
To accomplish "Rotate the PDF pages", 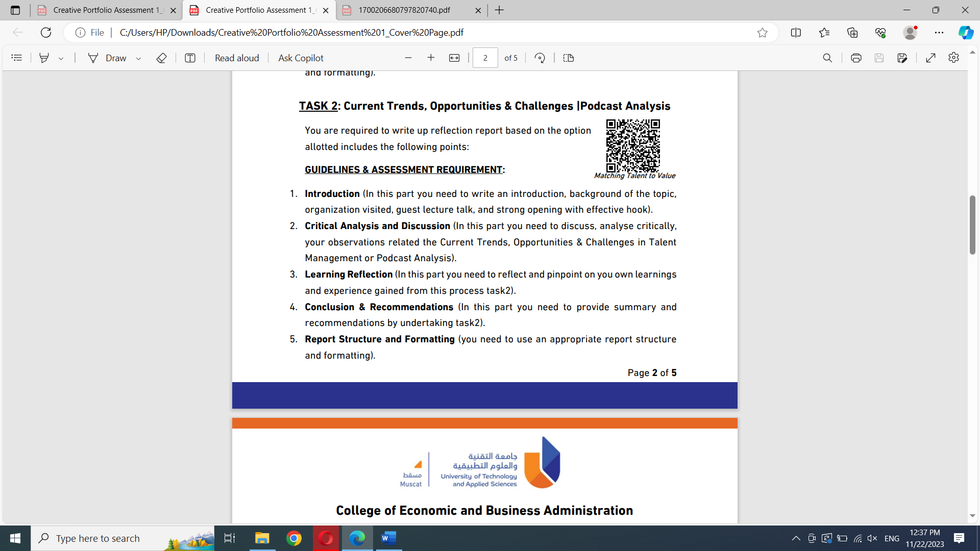I will [540, 58].
